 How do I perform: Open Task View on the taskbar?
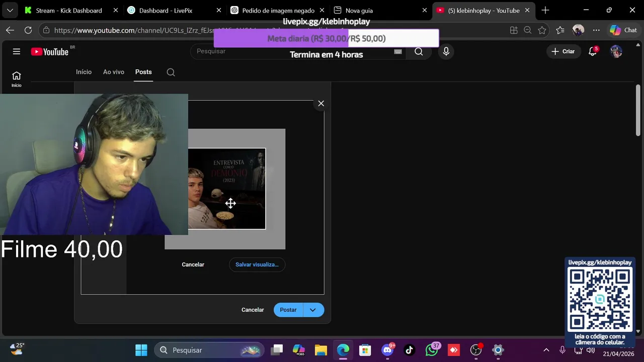coord(277,350)
